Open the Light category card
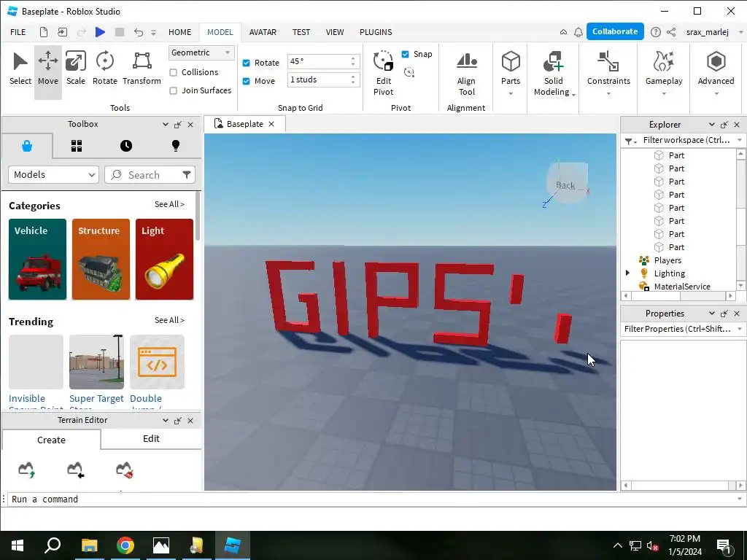Image resolution: width=747 pixels, height=560 pixels. 164,259
